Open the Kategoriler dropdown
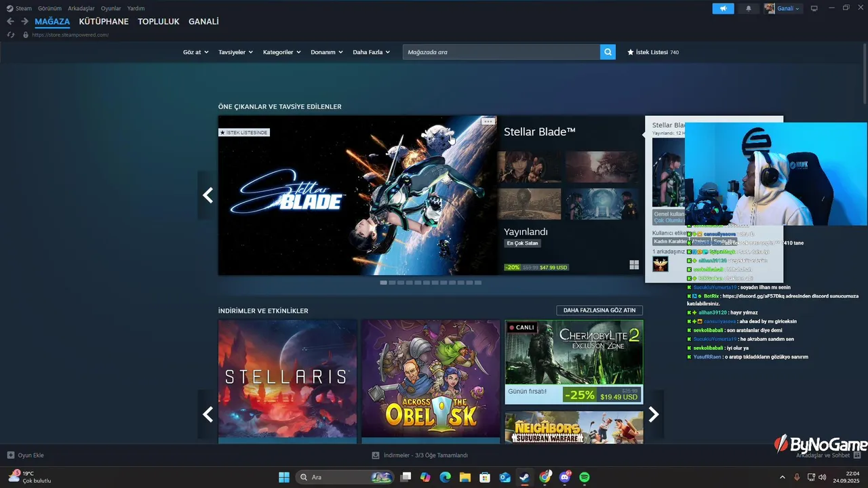 tap(281, 52)
